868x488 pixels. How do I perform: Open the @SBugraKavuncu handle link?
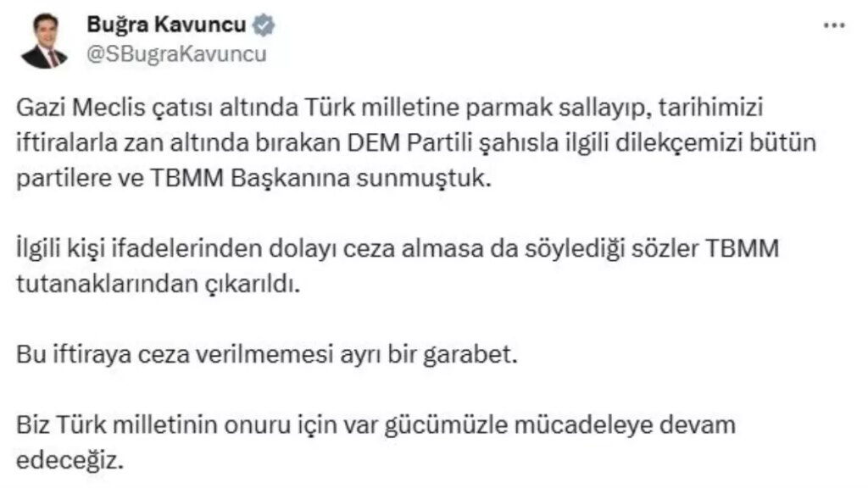point(176,55)
